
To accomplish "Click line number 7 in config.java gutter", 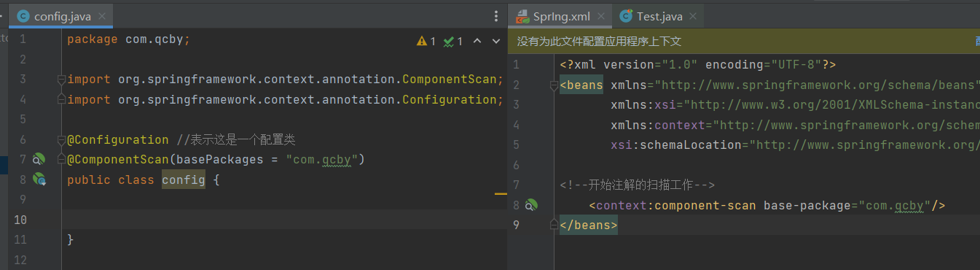I will click(x=23, y=159).
